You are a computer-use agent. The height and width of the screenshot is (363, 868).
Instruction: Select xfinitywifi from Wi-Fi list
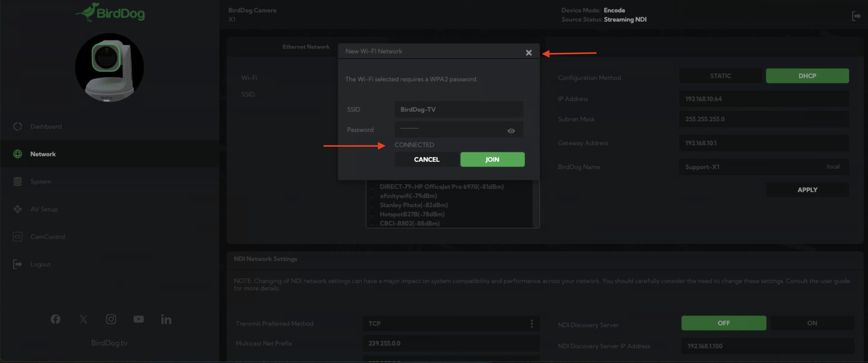[x=408, y=196]
